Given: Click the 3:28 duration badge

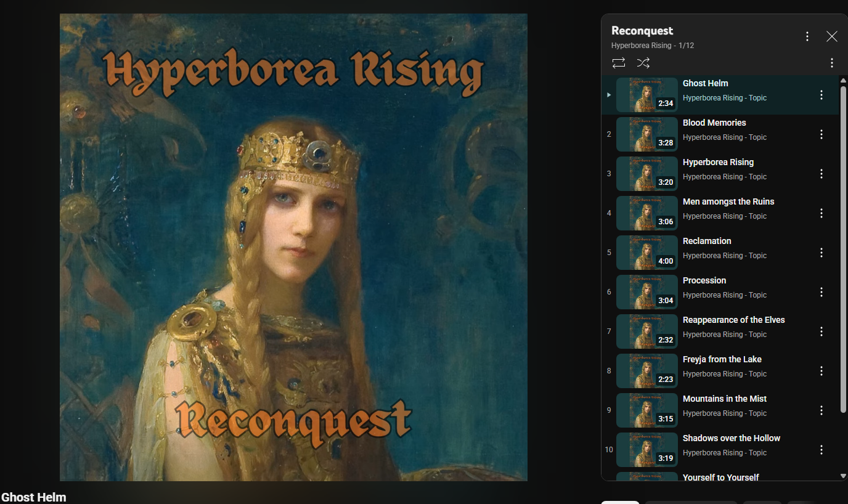Looking at the screenshot, I should click(666, 143).
